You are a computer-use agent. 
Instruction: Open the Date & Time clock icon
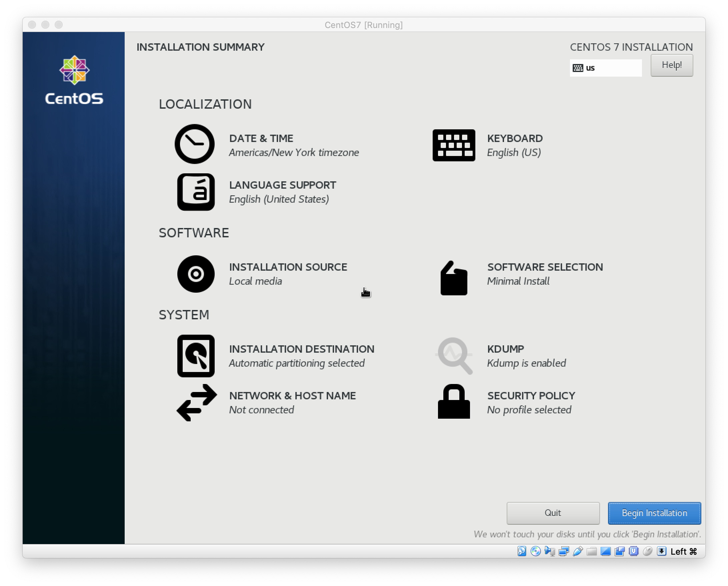click(194, 144)
